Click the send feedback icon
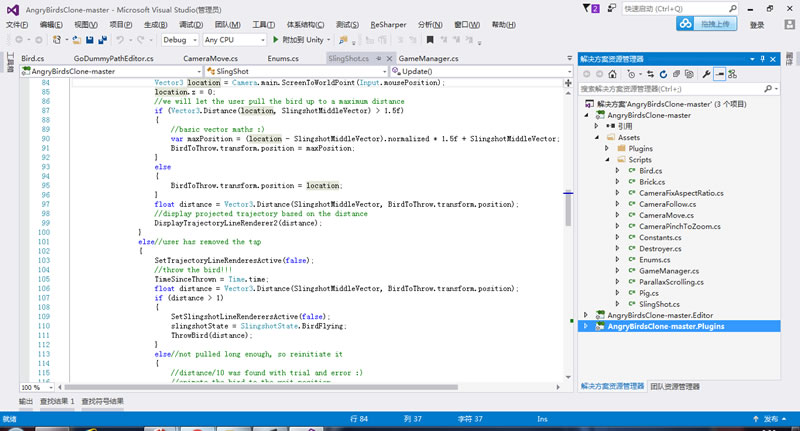The width and height of the screenshot is (800, 431). tap(611, 8)
